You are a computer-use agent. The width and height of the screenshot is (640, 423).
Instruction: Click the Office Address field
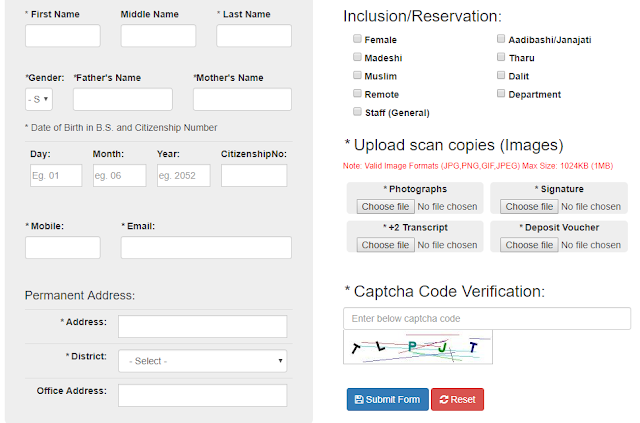202,395
